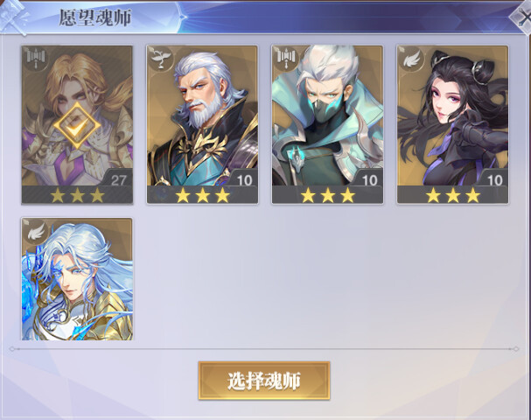The width and height of the screenshot is (531, 420).
Task: Close the 愿望魂师 dialog
Action: point(522,18)
